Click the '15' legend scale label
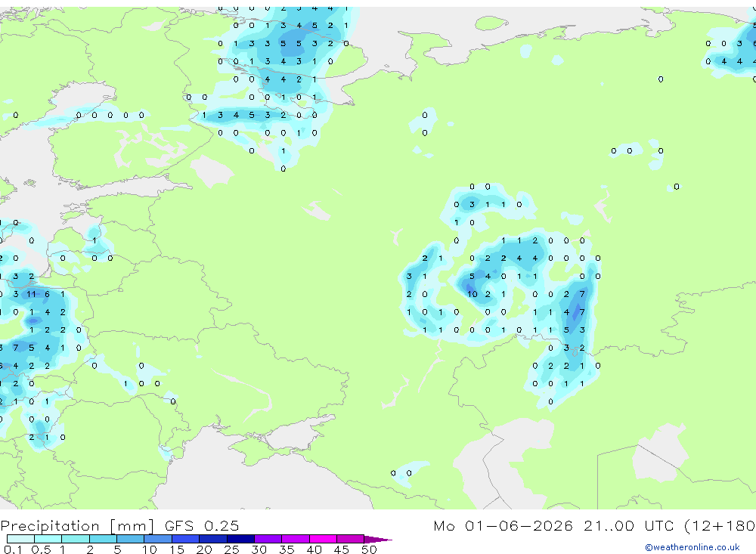 (177, 549)
